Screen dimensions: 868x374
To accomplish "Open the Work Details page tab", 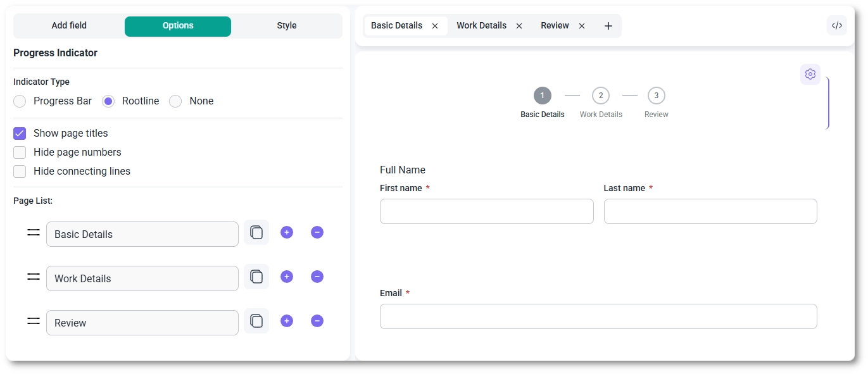I will click(x=482, y=26).
